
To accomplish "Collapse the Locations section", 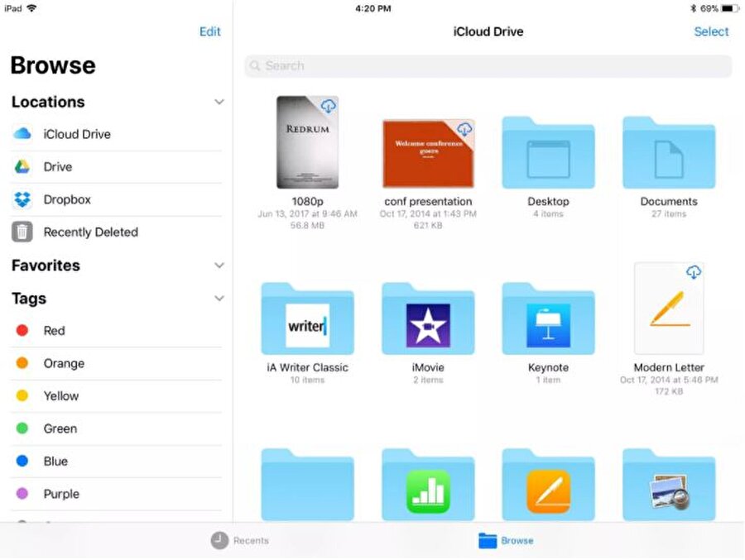I will tap(219, 102).
